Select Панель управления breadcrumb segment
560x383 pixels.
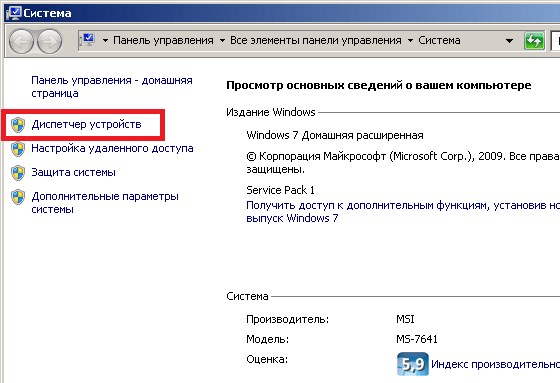point(163,40)
